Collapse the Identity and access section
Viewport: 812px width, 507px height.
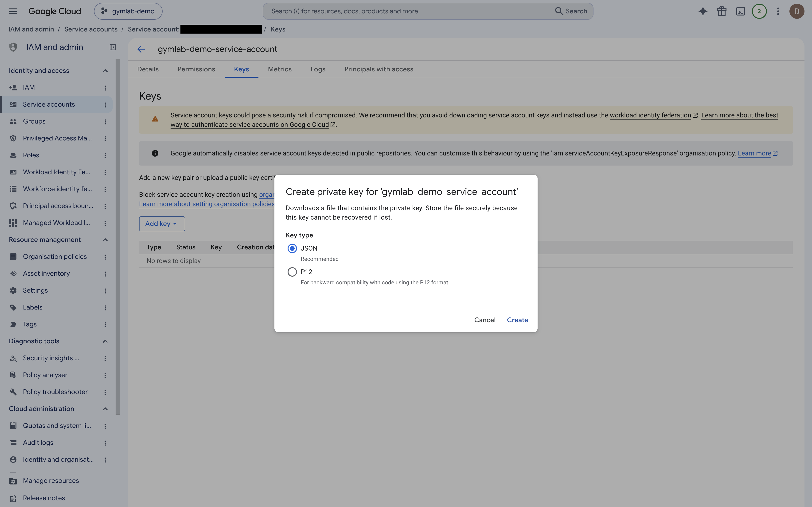[x=105, y=71]
